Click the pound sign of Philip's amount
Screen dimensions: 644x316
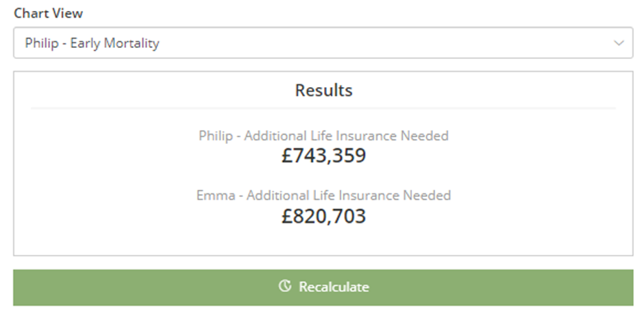click(286, 156)
